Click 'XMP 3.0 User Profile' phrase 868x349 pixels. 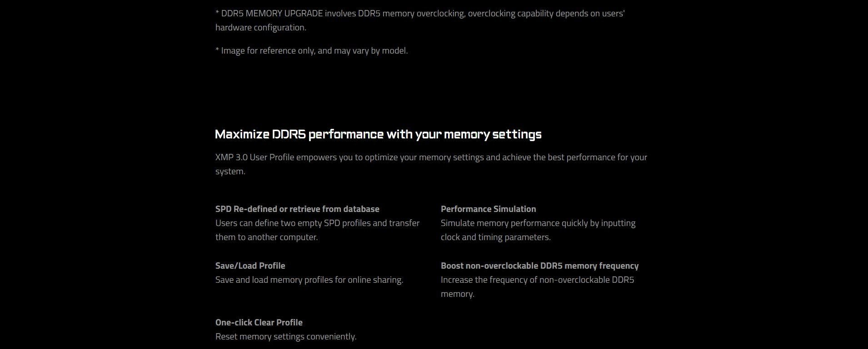pos(255,157)
